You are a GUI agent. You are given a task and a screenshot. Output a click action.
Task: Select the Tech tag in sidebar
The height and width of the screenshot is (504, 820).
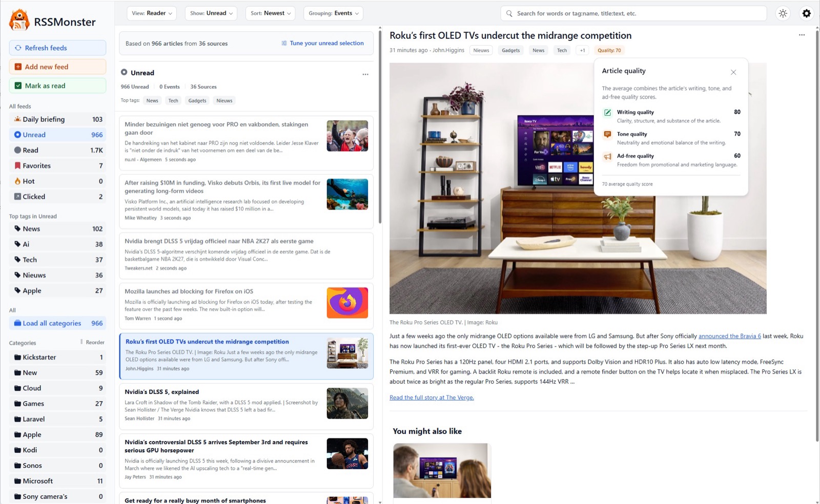pyautogui.click(x=57, y=260)
